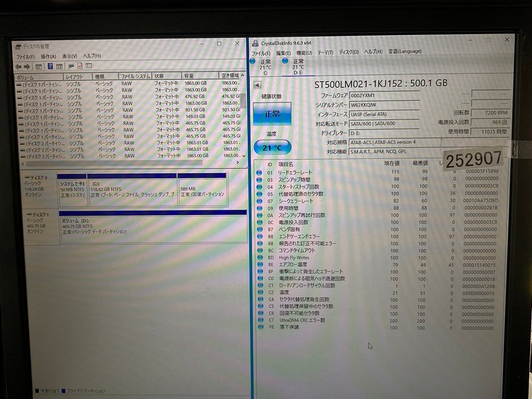Select the 50 MB NTFS system reserved partition
The width and height of the screenshot is (532, 399).
[72, 189]
